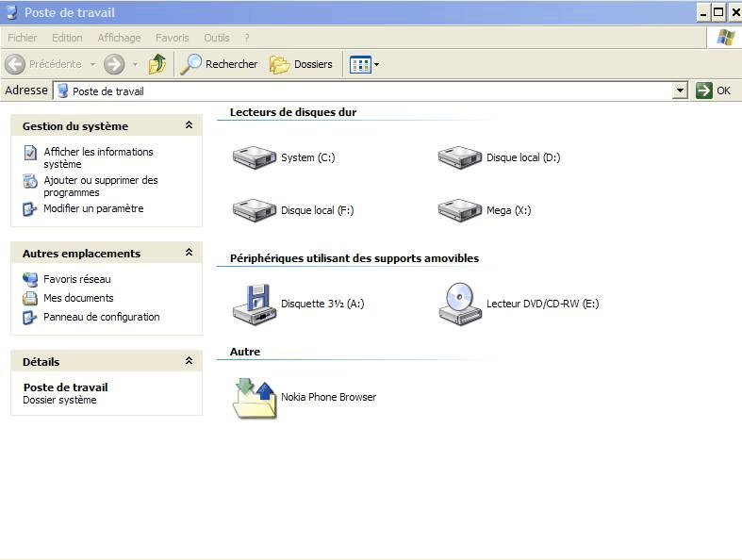Image resolution: width=742 pixels, height=560 pixels.
Task: Click the Précédente back arrow icon
Action: 15,64
